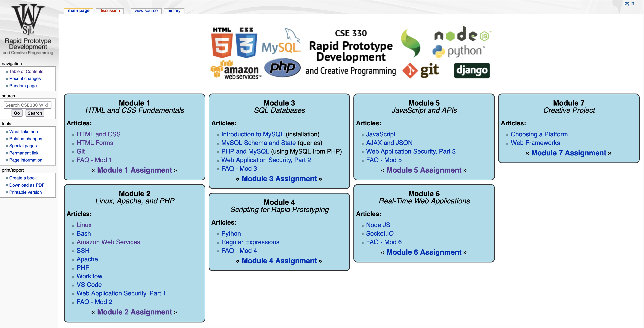644x328 pixels.
Task: Switch to the discussion tab
Action: coord(110,11)
